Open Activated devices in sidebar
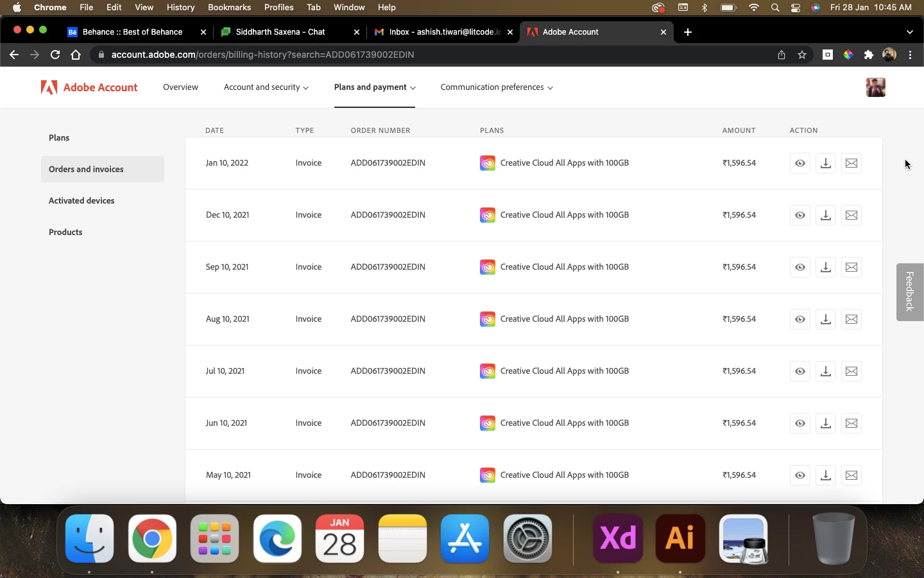The image size is (924, 578). click(x=103, y=201)
